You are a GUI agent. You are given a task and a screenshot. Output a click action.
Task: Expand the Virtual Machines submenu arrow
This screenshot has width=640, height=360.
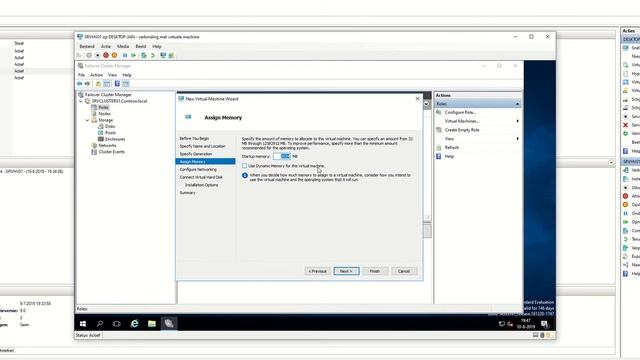(518, 121)
